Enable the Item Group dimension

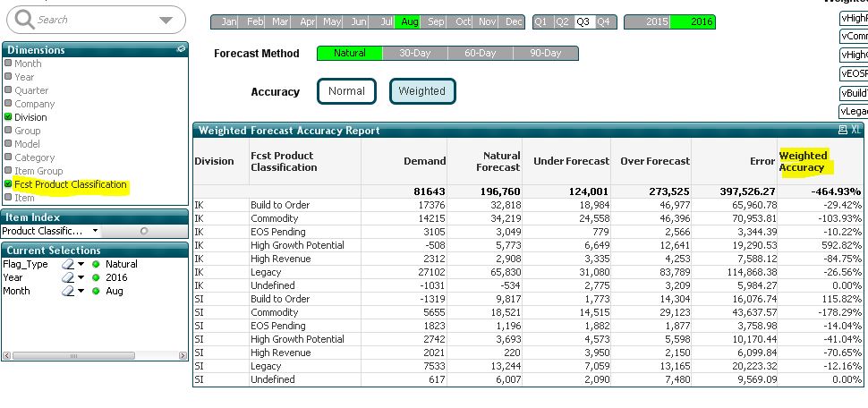[x=9, y=171]
